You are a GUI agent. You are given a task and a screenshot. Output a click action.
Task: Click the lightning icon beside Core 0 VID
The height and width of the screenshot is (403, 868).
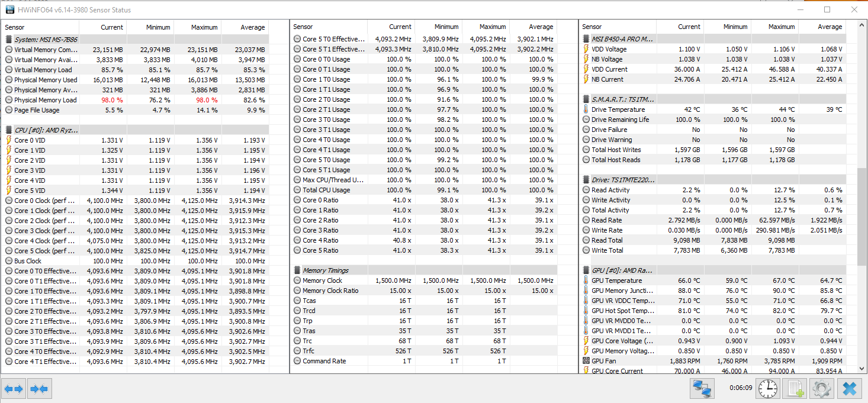point(9,140)
